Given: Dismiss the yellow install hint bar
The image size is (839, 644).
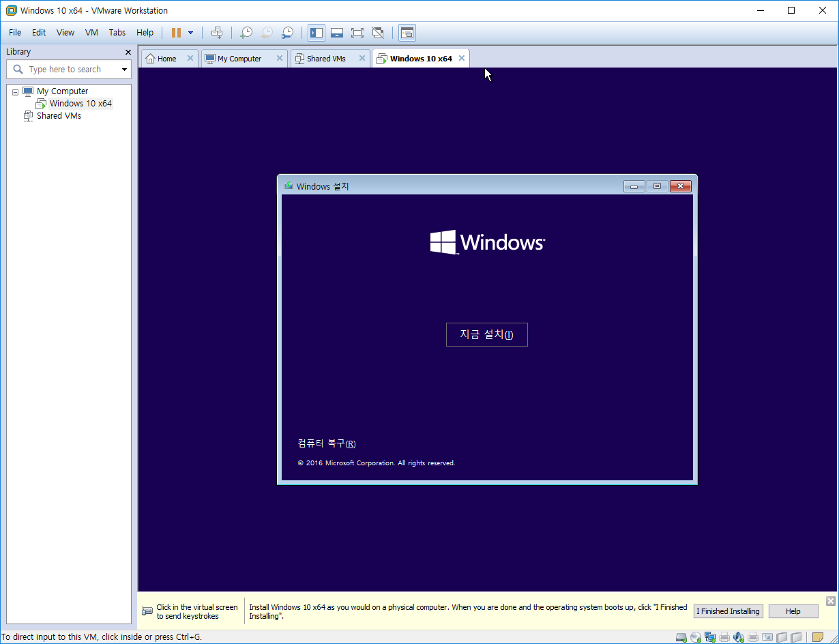Looking at the screenshot, I should click(x=830, y=601).
